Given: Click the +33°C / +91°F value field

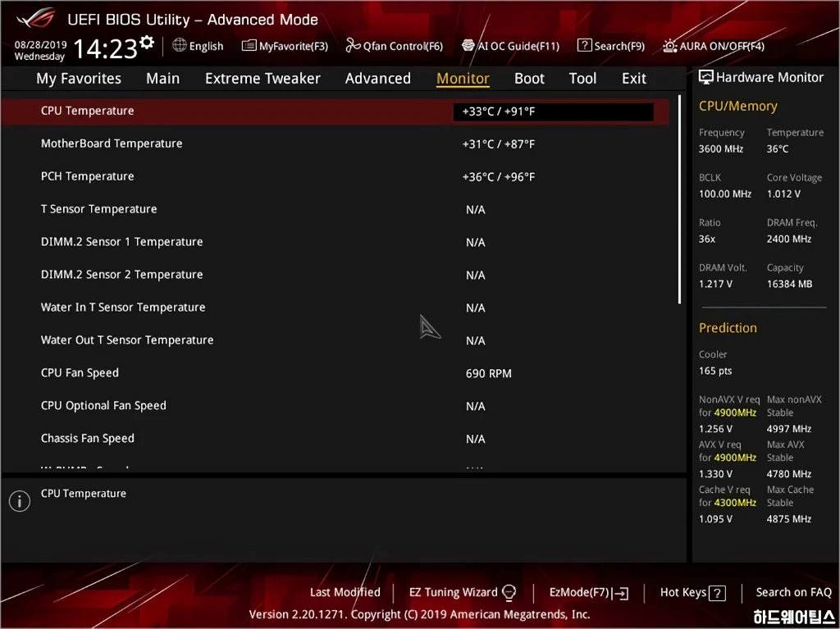Looking at the screenshot, I should 554,112.
